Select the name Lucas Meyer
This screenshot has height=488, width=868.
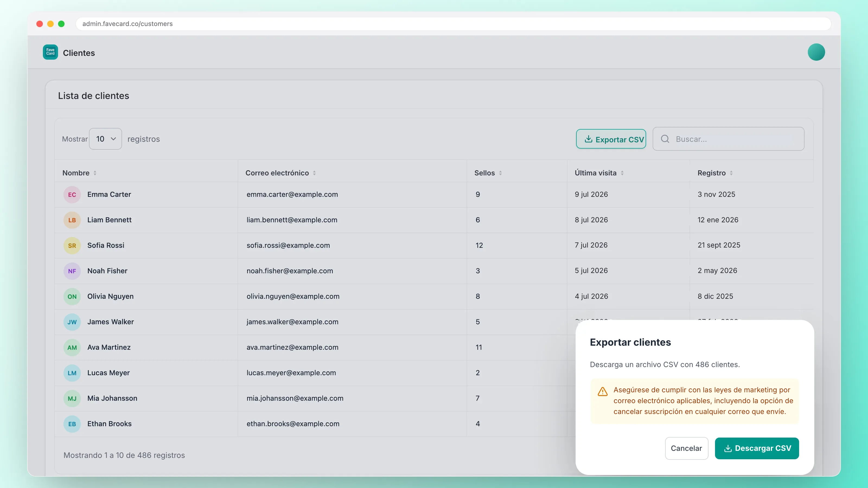(x=108, y=373)
